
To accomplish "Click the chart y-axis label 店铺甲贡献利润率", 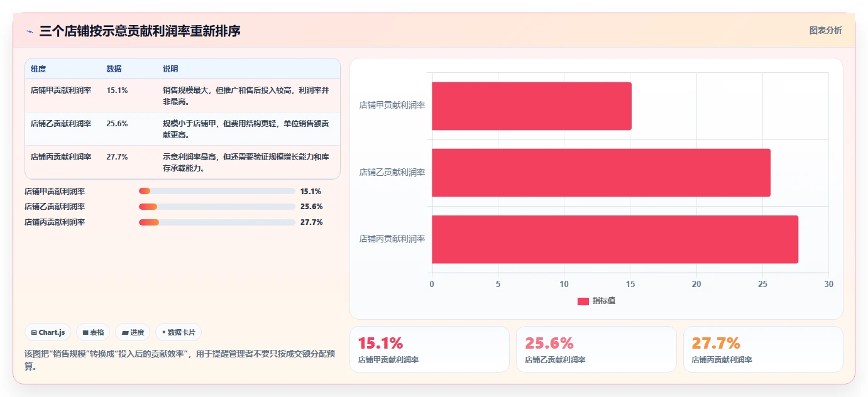I will pos(392,106).
